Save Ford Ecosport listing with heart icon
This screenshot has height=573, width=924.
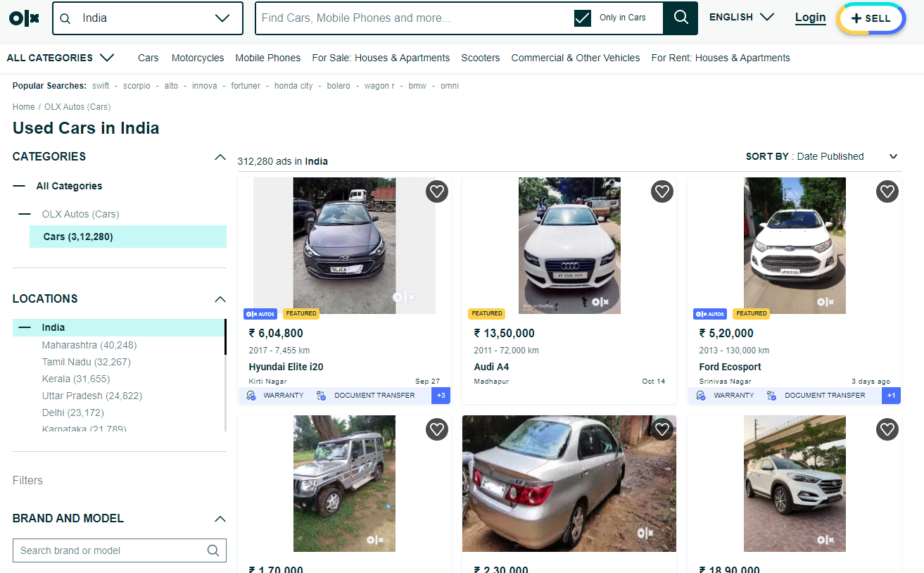coord(887,191)
